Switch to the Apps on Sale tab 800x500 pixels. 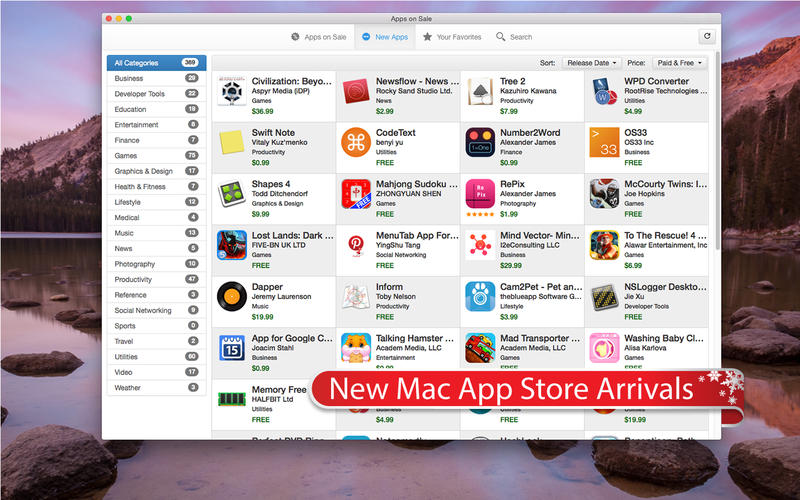coord(319,37)
